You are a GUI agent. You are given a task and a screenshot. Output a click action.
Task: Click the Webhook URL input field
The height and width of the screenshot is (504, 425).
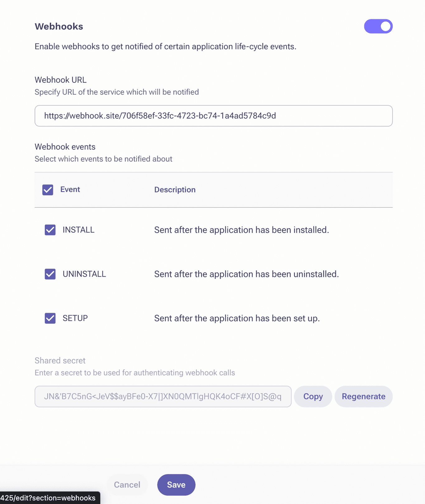click(x=214, y=116)
